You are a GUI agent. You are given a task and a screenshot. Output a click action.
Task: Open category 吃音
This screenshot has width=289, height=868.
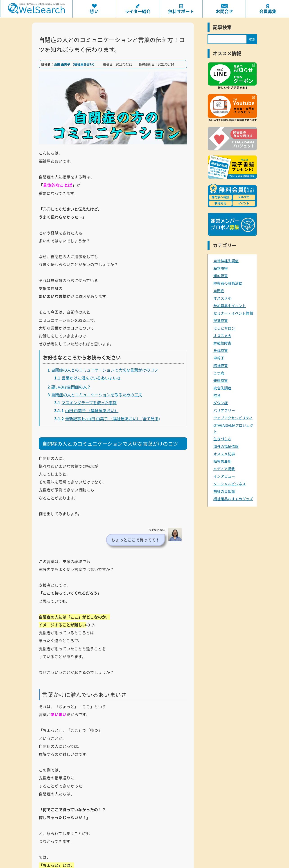click(217, 396)
